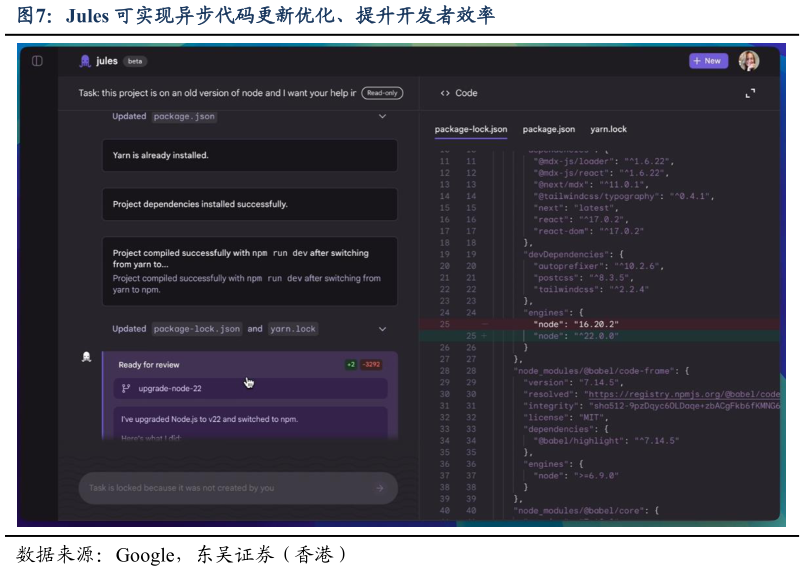Click the locked task input field
Viewport: 805px width, 571px height.
point(238,488)
